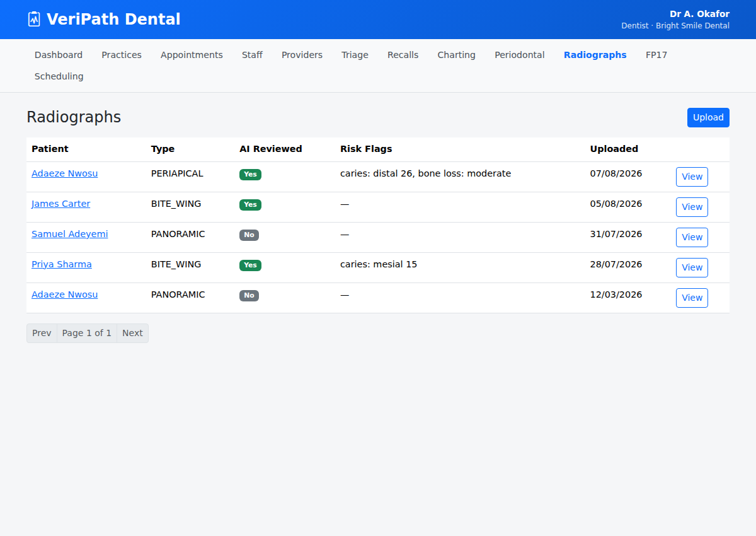
Task: Click the Next pagination button
Action: [x=132, y=333]
